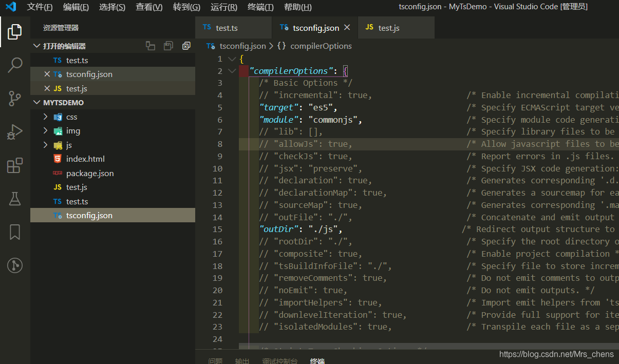Open the Run and Debug view
Viewport: 619px width, 364px height.
click(x=15, y=132)
